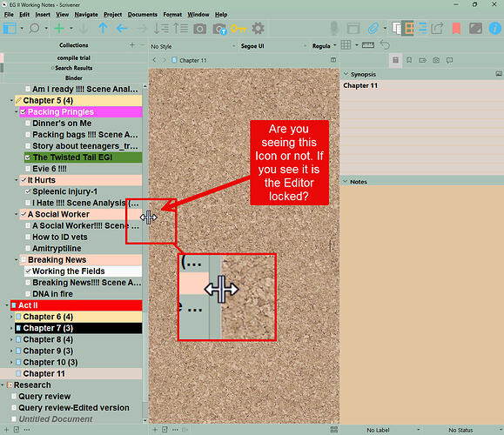Screen dimensions: 504x435
Task: Collapse the Chapter 5 (4) folder
Action: [11, 101]
